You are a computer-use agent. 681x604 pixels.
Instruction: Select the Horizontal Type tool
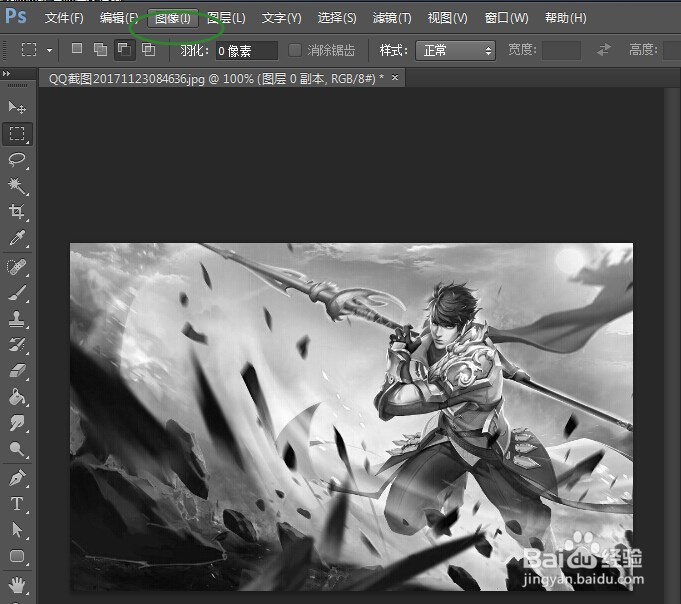[x=17, y=504]
